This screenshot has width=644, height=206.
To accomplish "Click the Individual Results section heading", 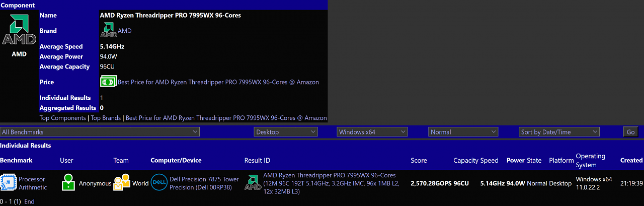I will 26,146.
